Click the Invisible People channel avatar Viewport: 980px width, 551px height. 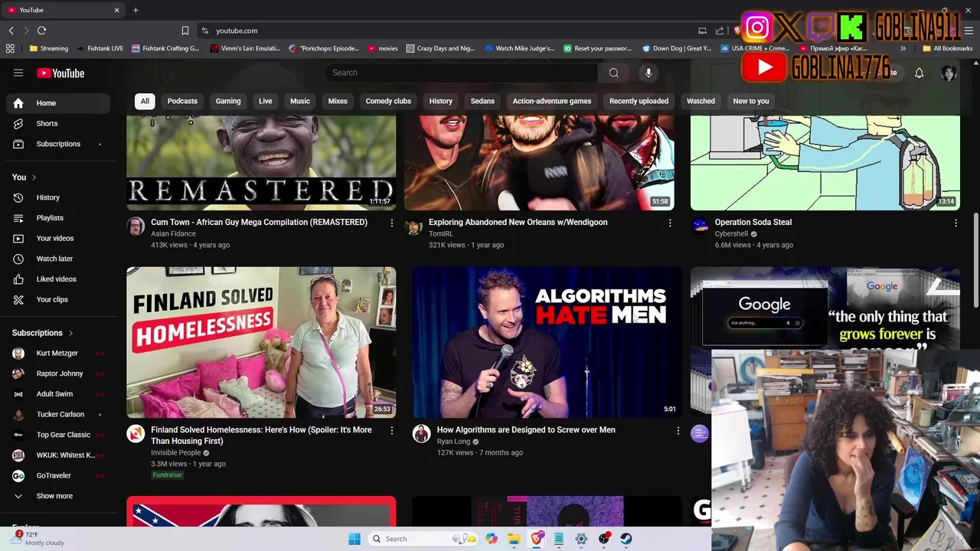pyautogui.click(x=136, y=434)
